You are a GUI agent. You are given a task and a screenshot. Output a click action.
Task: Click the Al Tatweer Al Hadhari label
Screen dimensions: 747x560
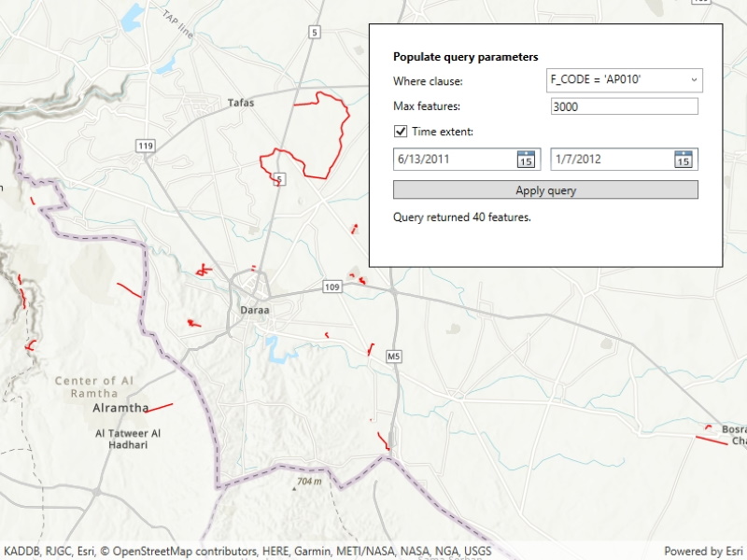(128, 439)
